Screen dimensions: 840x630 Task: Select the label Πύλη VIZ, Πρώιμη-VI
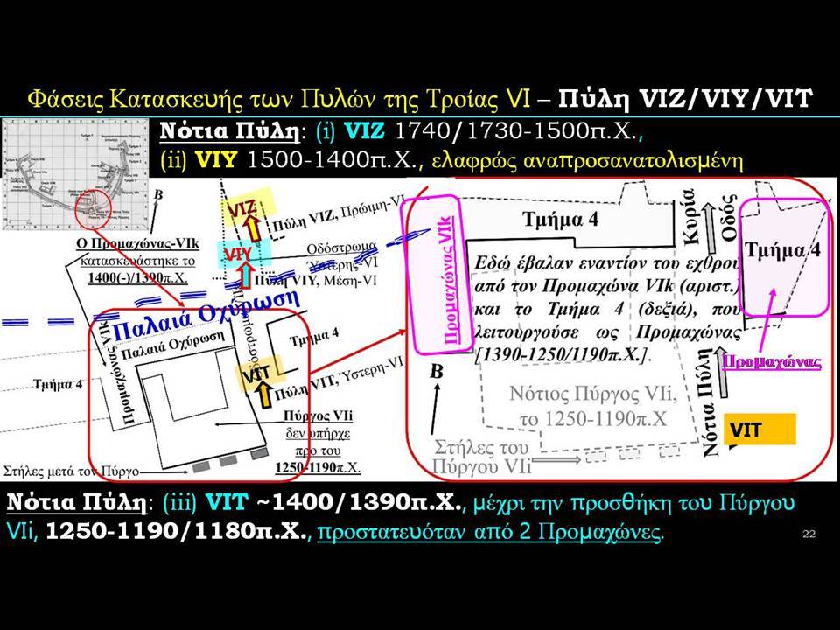click(338, 215)
